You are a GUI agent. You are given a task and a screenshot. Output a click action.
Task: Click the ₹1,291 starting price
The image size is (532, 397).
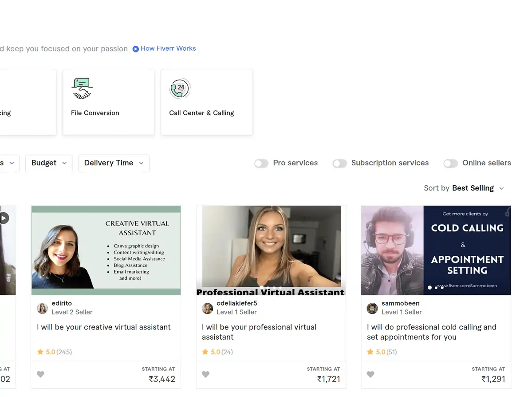click(x=493, y=379)
